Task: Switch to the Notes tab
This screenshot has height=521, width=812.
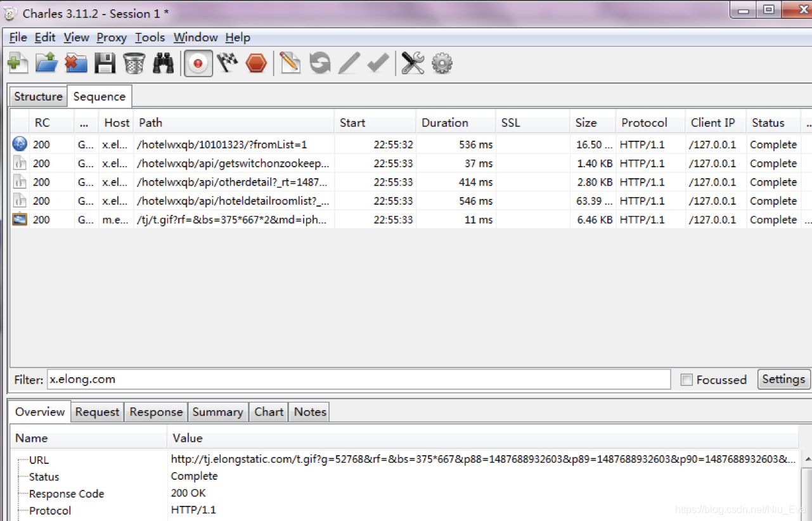Action: [310, 412]
